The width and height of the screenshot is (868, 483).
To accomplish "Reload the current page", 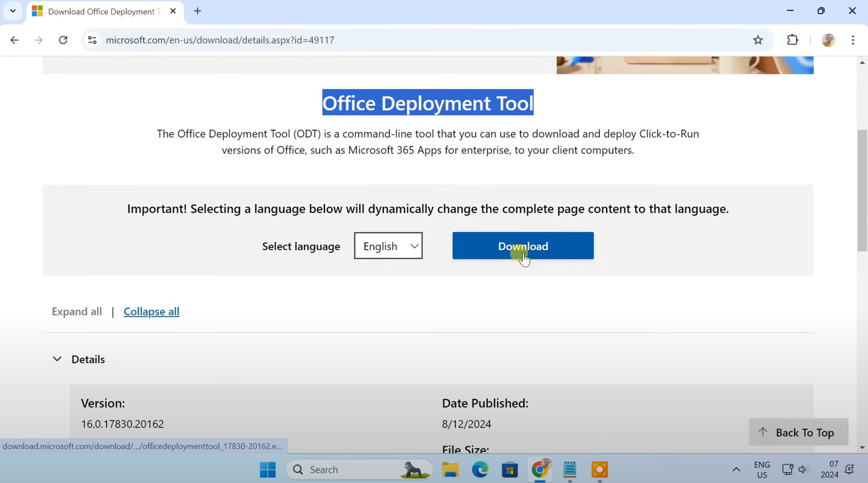I will 63,40.
